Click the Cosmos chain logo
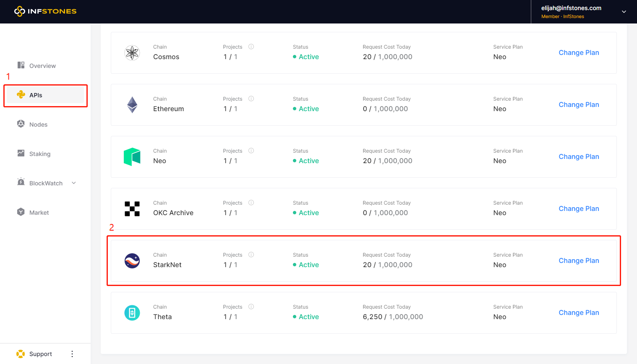Screen dimensions: 637x364 [132, 53]
